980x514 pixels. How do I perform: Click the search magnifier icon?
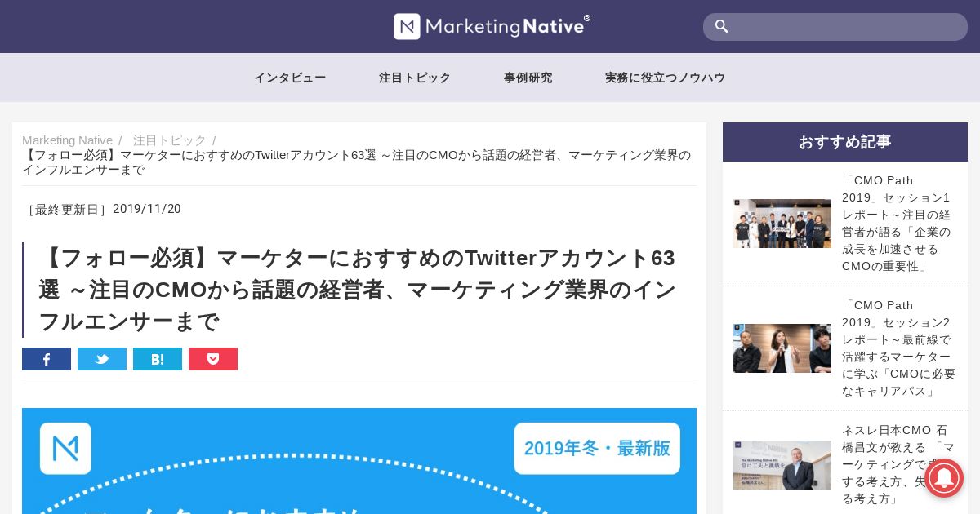click(721, 27)
